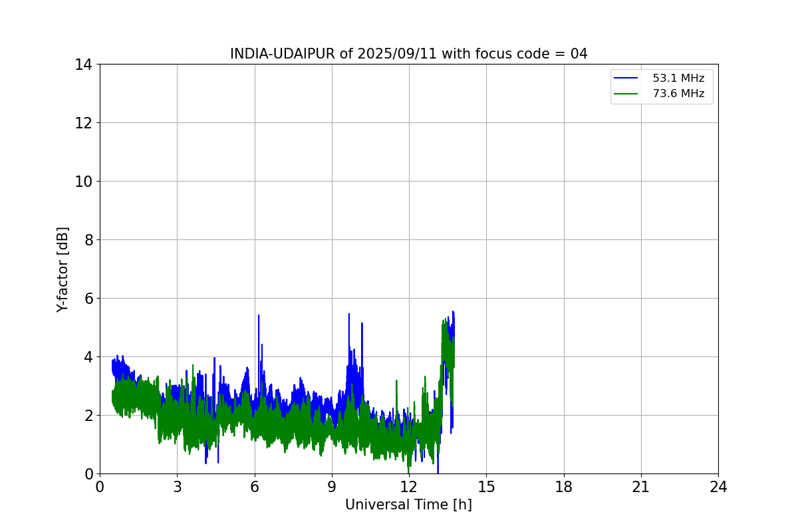Click y-axis tick label 8
This screenshot has width=798, height=532.
click(88, 240)
